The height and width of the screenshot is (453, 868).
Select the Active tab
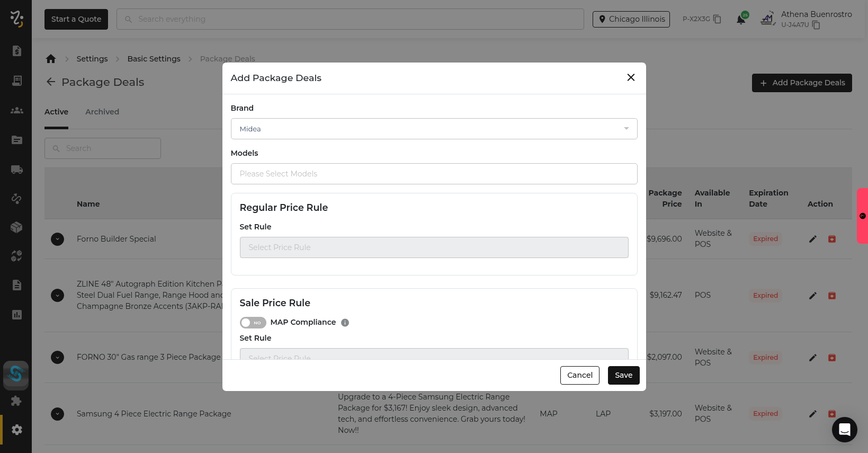[56, 112]
